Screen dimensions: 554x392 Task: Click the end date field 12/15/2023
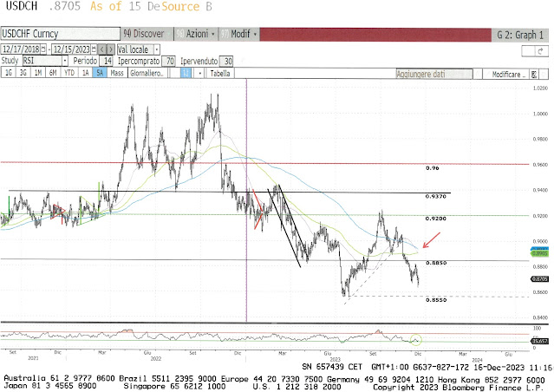tap(72, 49)
